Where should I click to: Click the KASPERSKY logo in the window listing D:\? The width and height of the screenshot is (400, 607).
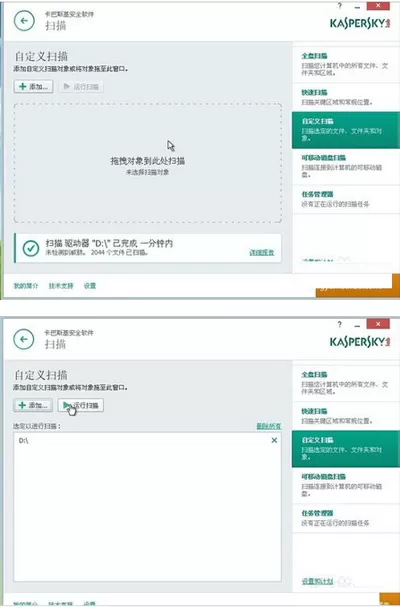pyautogui.click(x=360, y=342)
